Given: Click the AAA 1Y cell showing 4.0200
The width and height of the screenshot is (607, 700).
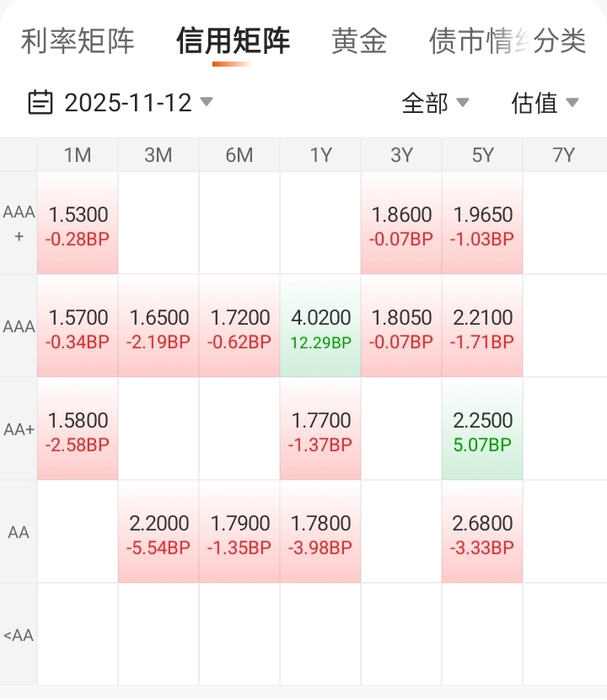Looking at the screenshot, I should click(x=320, y=327).
